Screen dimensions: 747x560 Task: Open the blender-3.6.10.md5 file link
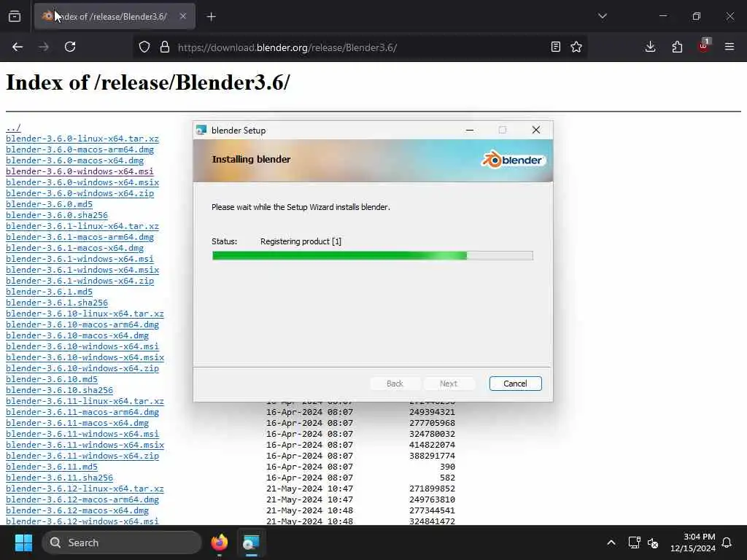(52, 379)
